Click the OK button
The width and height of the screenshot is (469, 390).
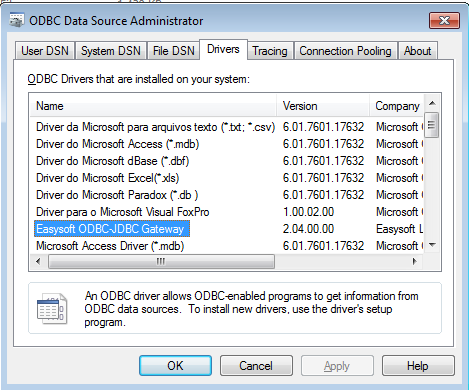click(175, 366)
